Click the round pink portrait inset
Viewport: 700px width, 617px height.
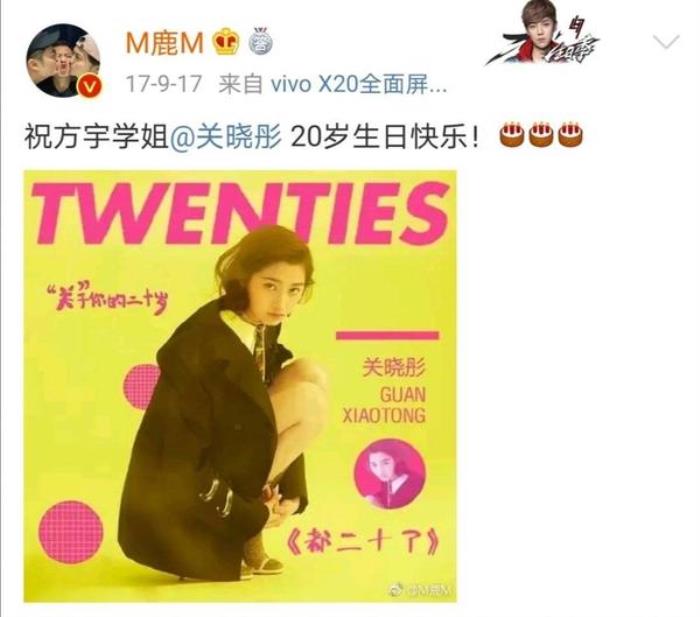pyautogui.click(x=390, y=474)
